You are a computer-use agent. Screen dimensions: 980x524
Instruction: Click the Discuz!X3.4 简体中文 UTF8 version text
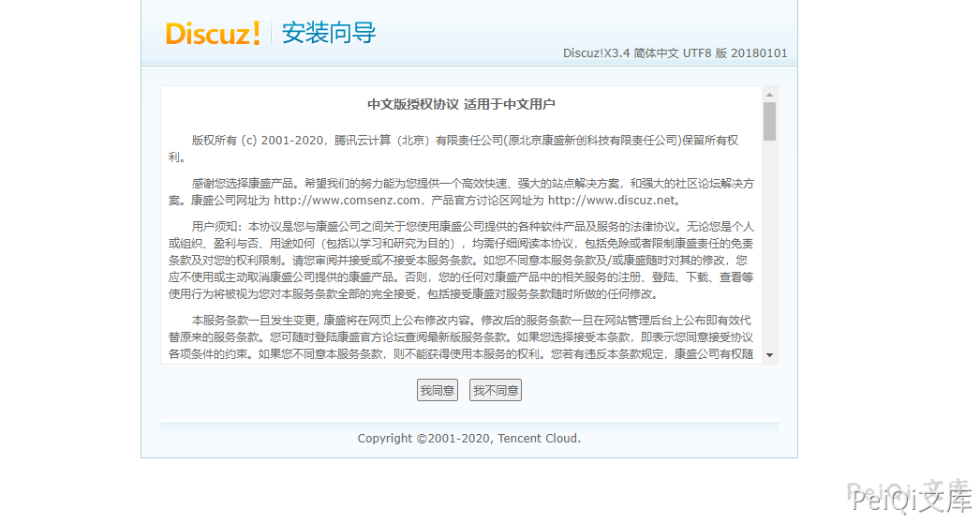[x=675, y=53]
